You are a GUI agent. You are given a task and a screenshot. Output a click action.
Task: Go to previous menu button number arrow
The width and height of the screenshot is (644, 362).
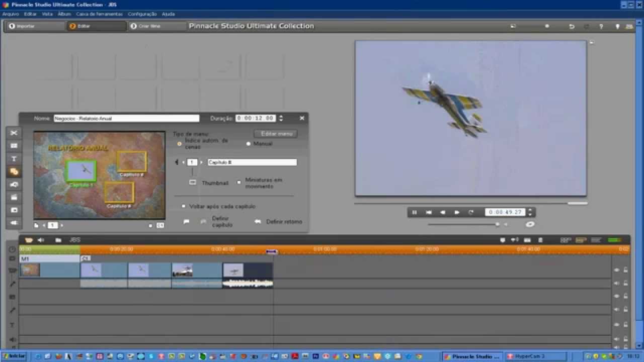tap(183, 162)
